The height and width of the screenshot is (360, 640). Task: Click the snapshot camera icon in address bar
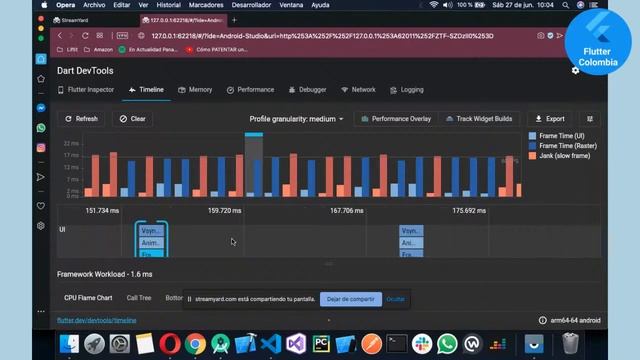coord(540,36)
